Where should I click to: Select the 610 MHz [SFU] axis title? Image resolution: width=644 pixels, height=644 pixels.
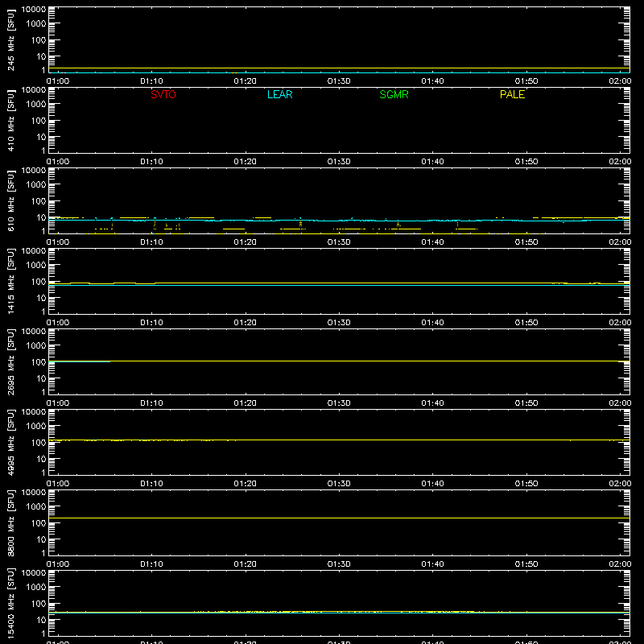point(10,200)
